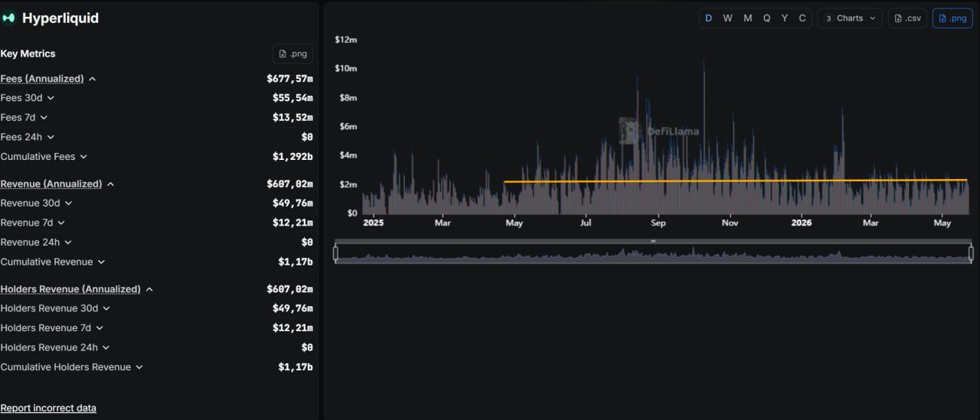
Task: Click the Hyperliquid title text
Action: coord(60,18)
